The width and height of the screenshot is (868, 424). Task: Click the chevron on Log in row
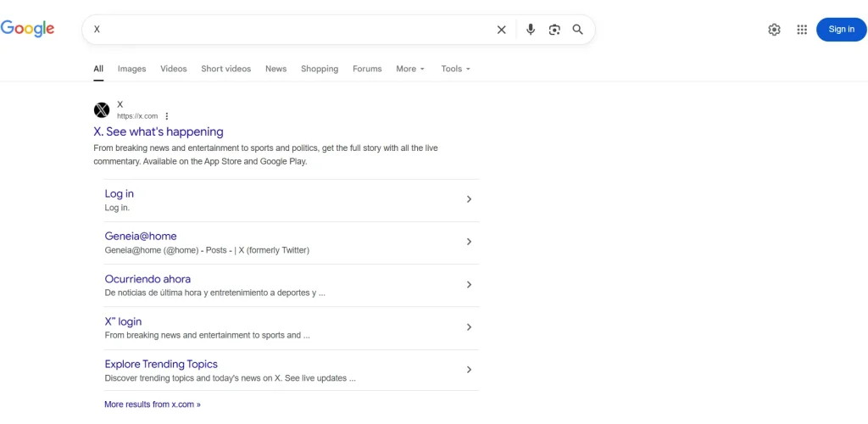469,199
